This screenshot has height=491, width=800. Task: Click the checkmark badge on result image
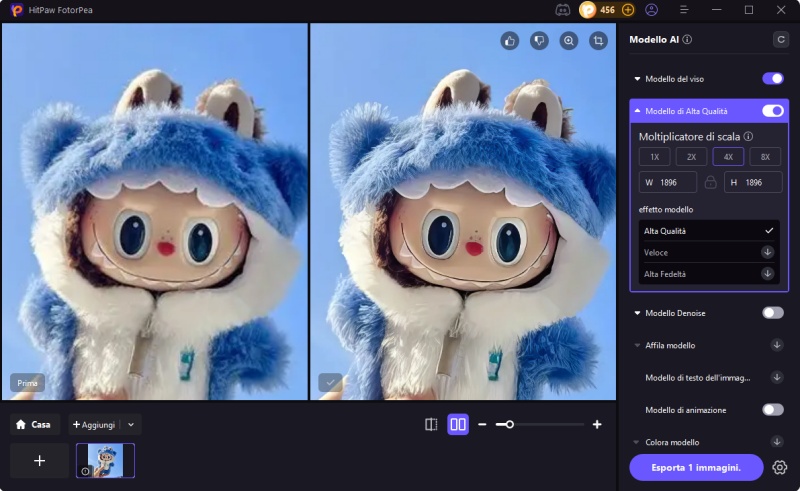point(330,382)
